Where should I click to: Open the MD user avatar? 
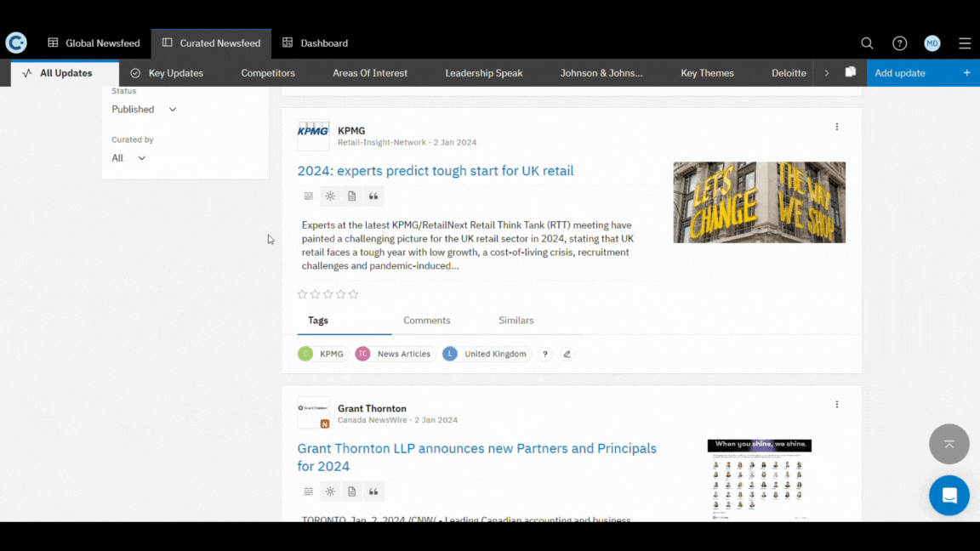pos(932,43)
